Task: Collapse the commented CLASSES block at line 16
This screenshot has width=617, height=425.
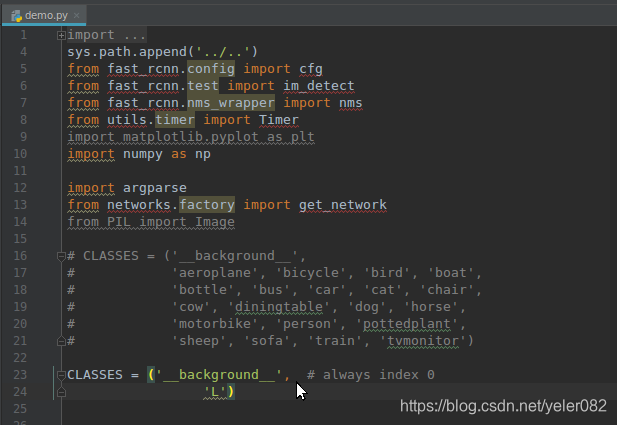Action: coord(61,257)
